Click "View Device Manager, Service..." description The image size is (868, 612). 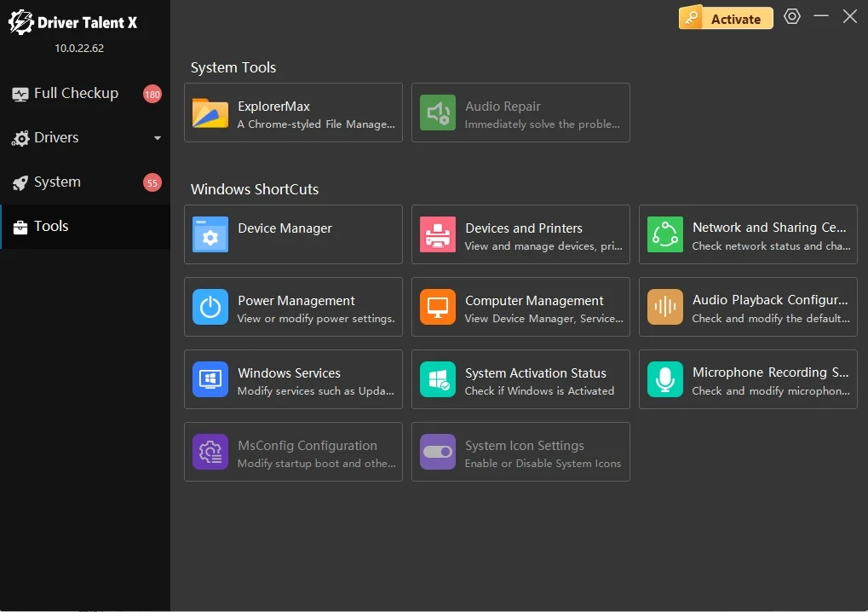tap(543, 319)
